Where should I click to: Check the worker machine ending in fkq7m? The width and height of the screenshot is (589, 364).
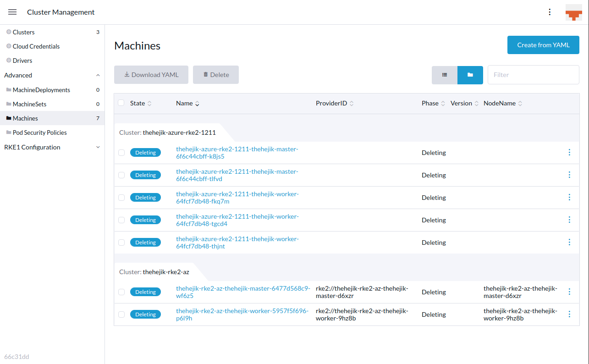[121, 197]
